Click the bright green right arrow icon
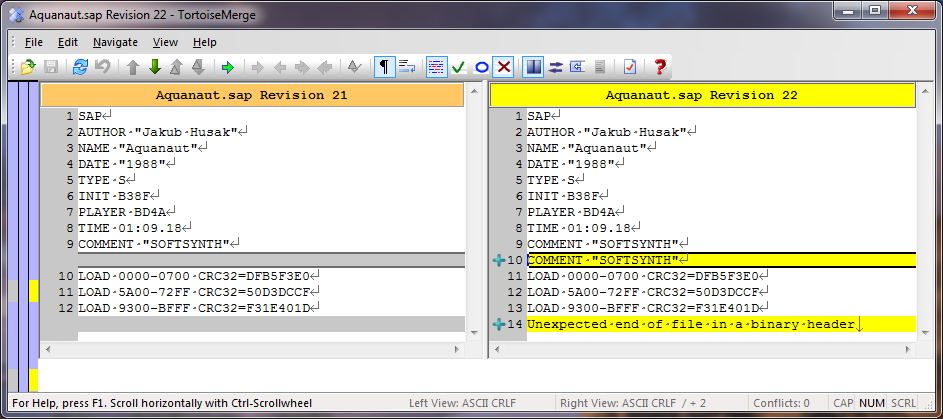Image resolution: width=943 pixels, height=419 pixels. pyautogui.click(x=227, y=67)
